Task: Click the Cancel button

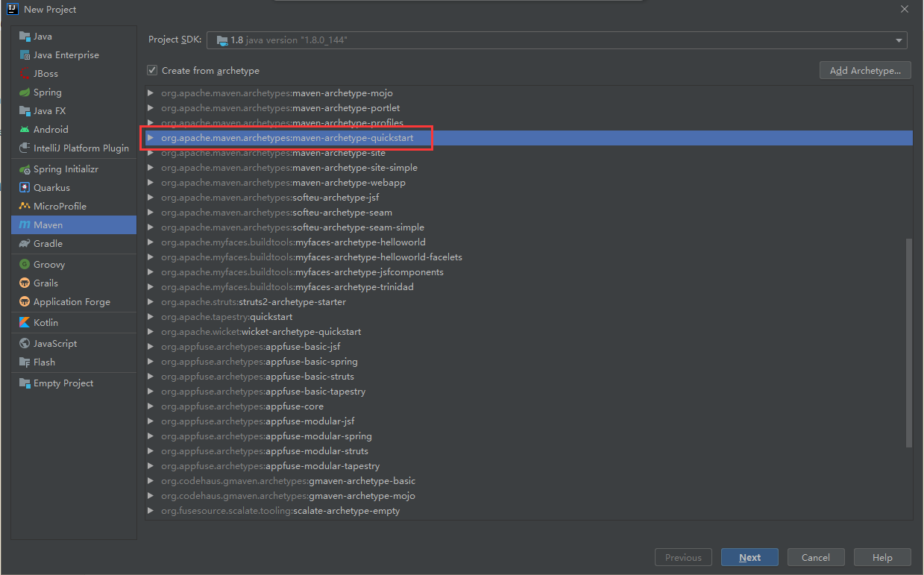Action: pyautogui.click(x=816, y=557)
